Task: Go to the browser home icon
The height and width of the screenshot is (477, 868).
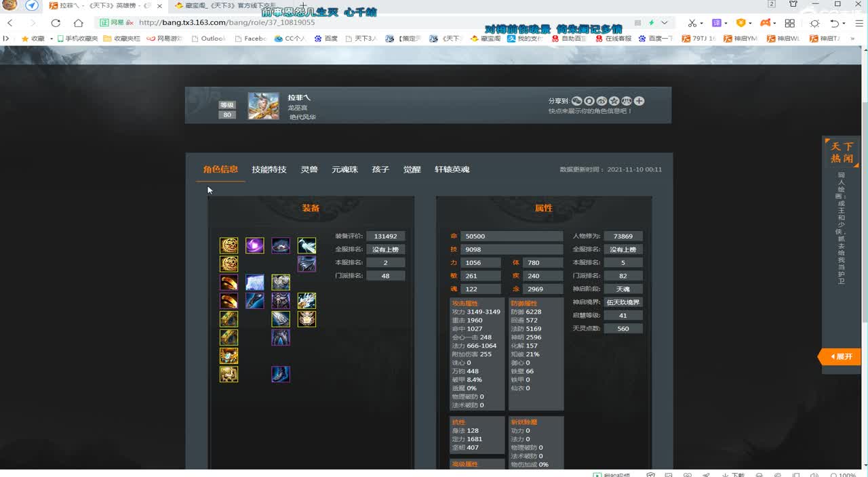Action: 78,22
